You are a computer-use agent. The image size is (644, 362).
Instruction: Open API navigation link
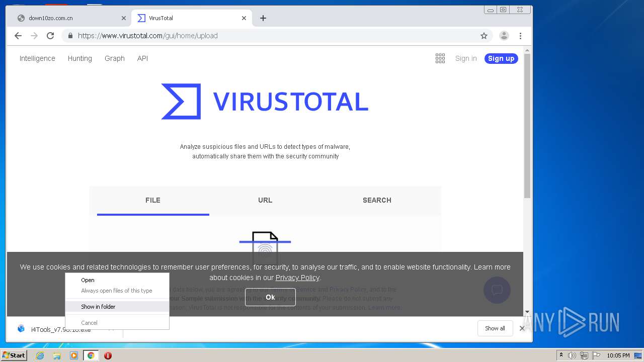[142, 58]
